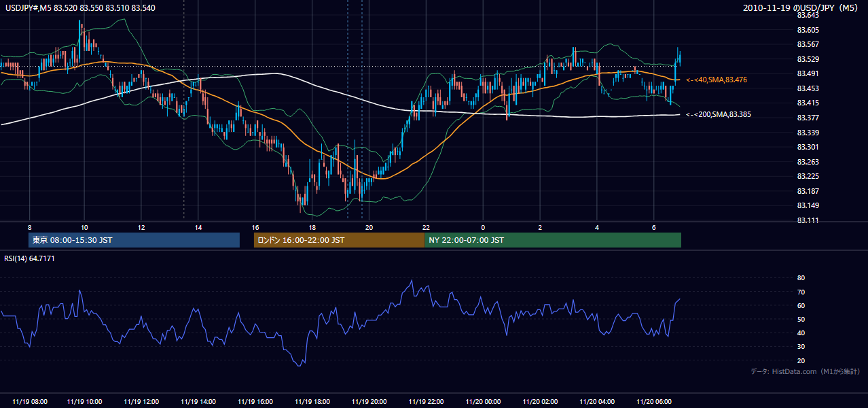Click the RSI 50 level label

pos(801,319)
